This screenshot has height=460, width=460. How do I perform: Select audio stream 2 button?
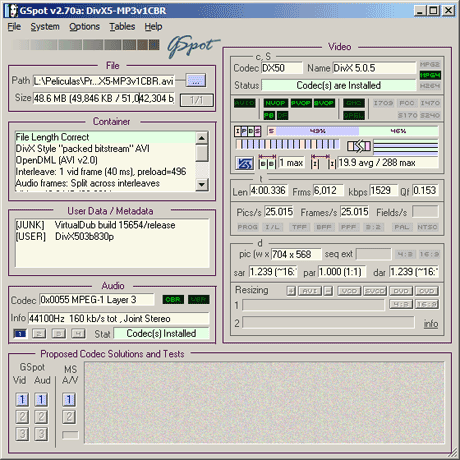[x=39, y=333]
